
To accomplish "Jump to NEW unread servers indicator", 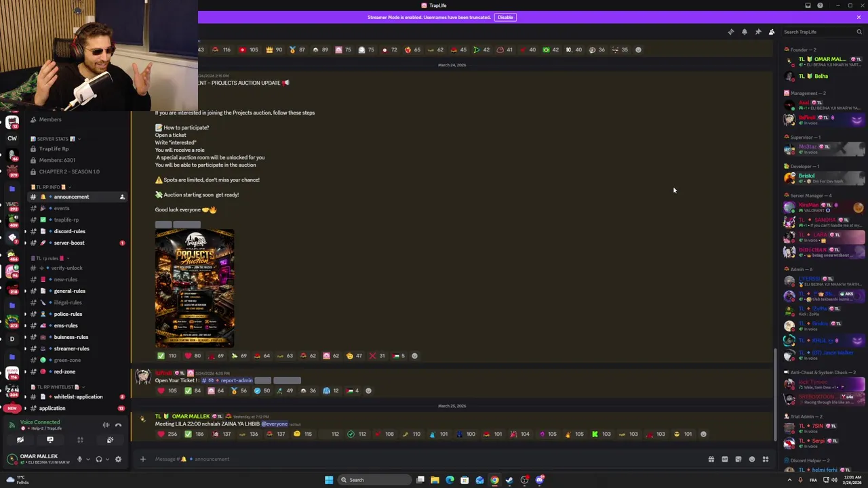I will pyautogui.click(x=12, y=408).
